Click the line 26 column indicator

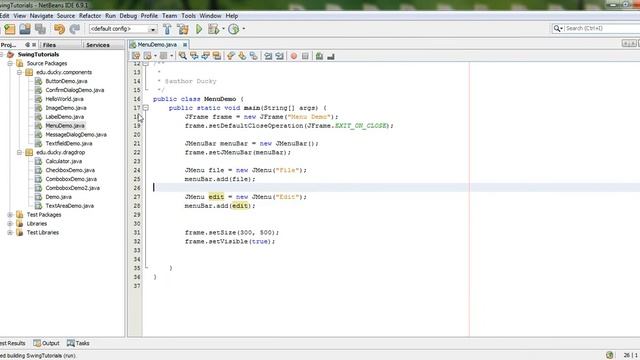(x=631, y=355)
